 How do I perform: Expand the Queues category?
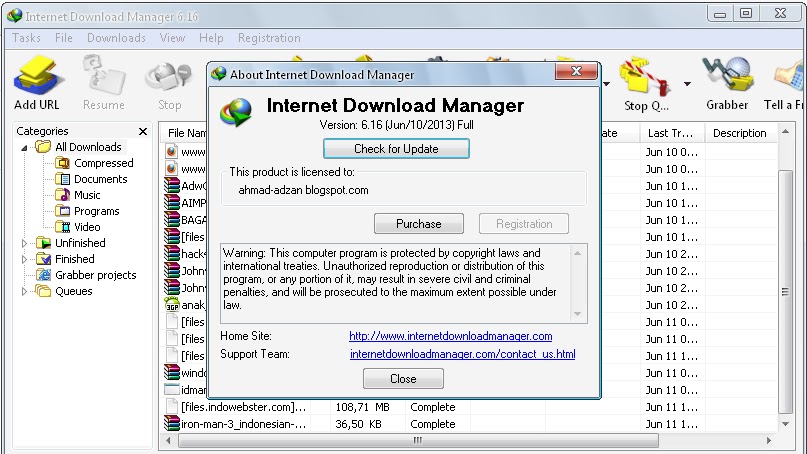point(24,291)
